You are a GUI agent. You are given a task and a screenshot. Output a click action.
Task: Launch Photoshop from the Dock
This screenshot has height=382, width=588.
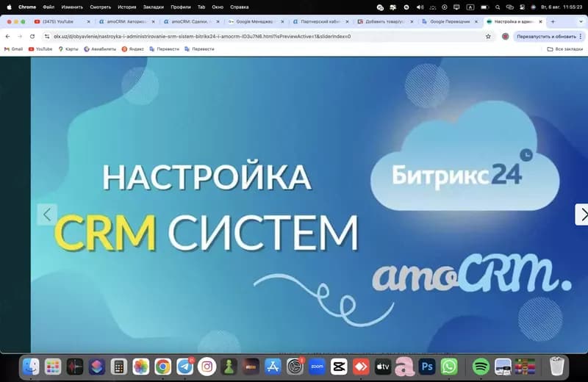(x=427, y=367)
